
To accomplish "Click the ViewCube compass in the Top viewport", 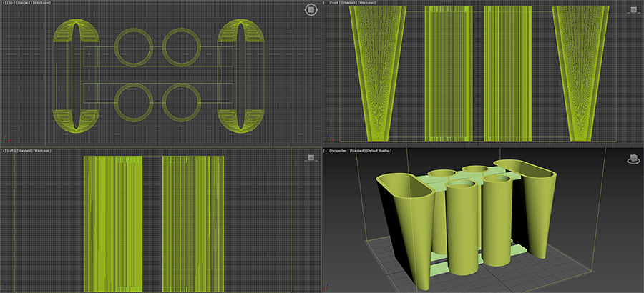I will pos(311,9).
